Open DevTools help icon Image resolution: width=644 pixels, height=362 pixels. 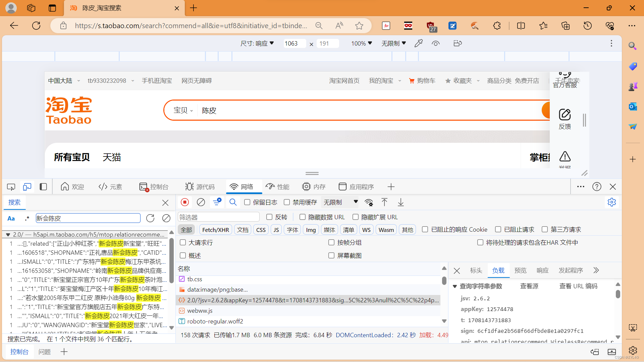tap(597, 187)
